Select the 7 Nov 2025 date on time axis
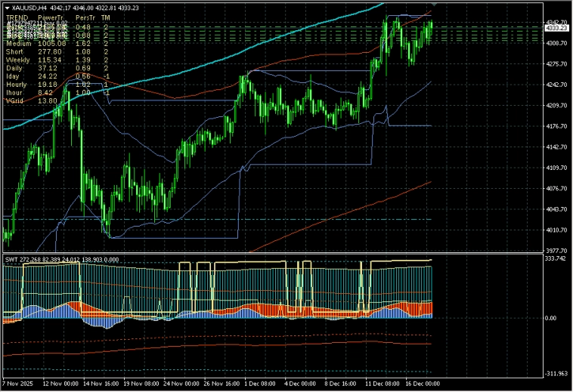Image resolution: width=573 pixels, height=392 pixels. 20,383
